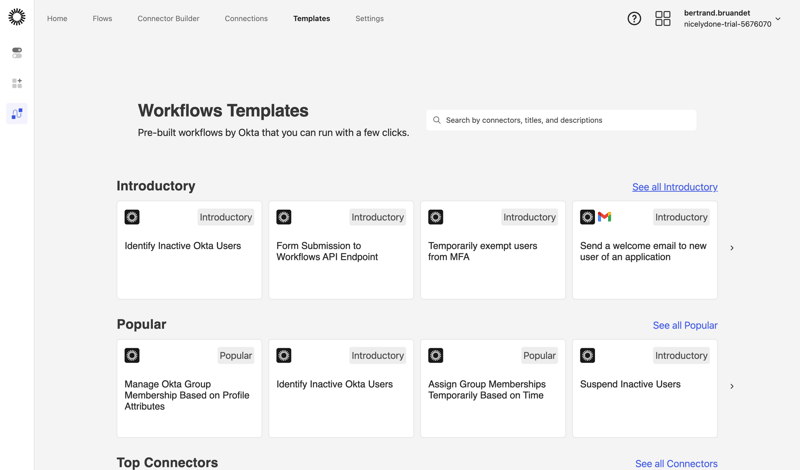The image size is (800, 470).
Task: Click the See all Popular link
Action: coord(685,325)
